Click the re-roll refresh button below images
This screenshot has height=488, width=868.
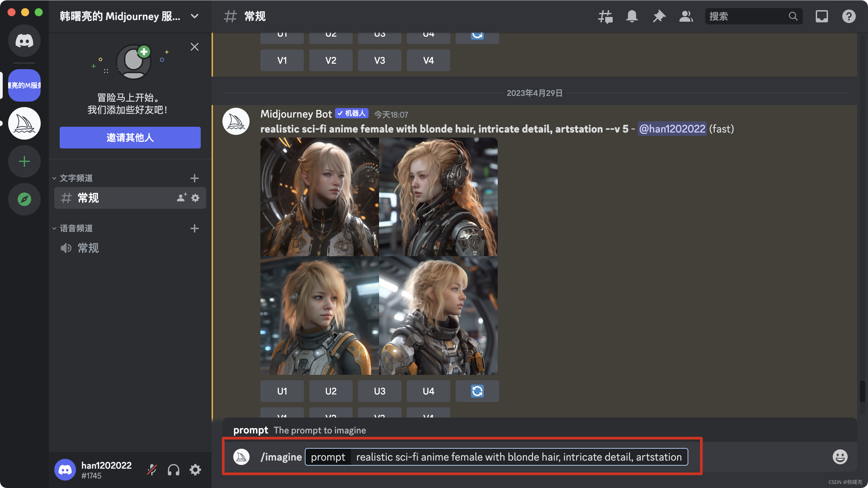[477, 391]
